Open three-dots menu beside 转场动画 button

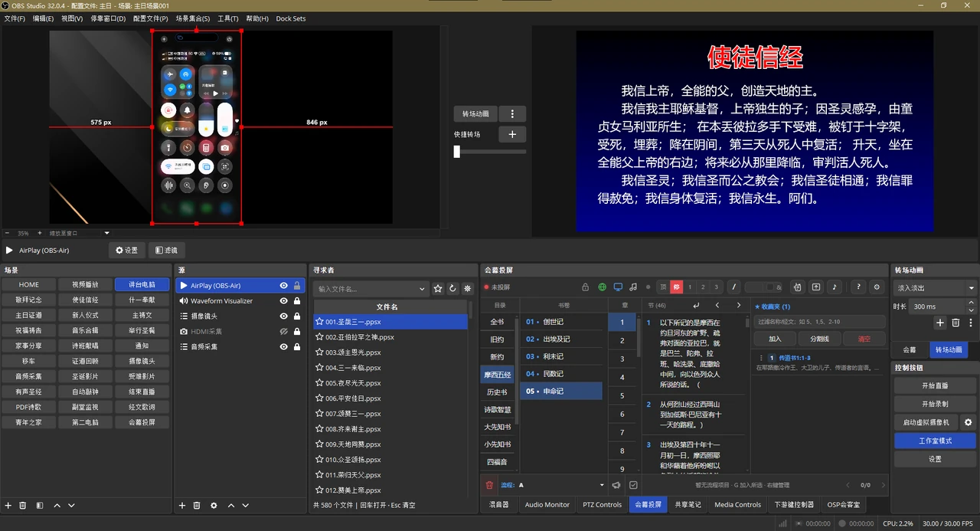pyautogui.click(x=512, y=114)
